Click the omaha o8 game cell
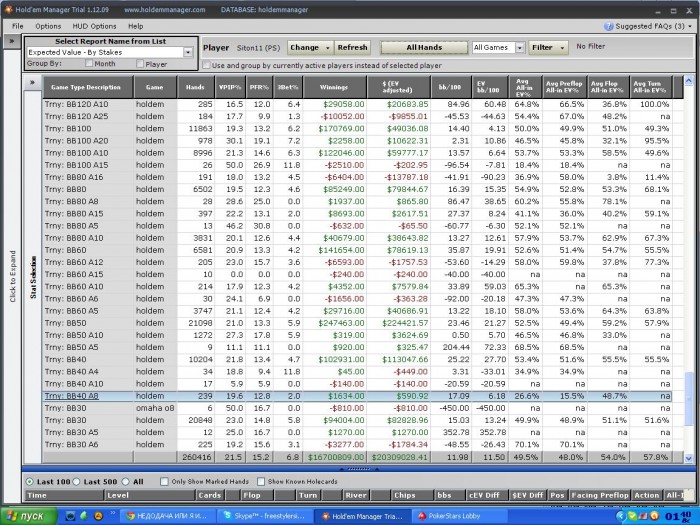Viewport: 700px width, 525px height. [155, 408]
